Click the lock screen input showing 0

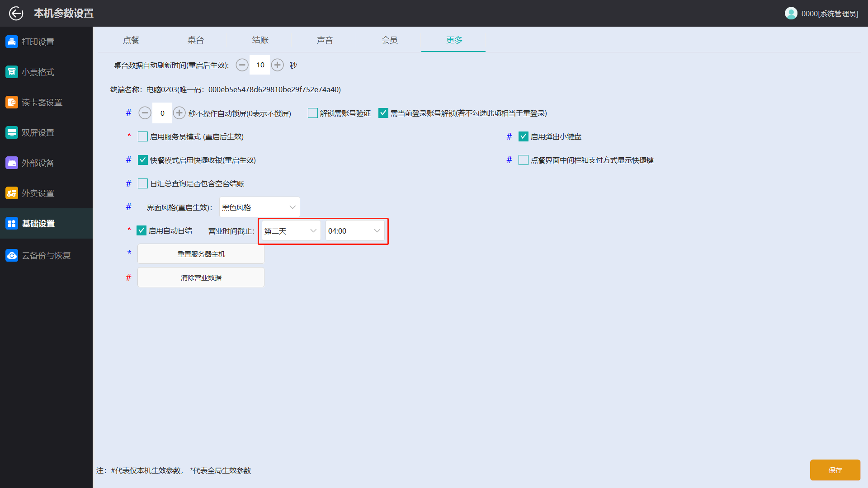(x=162, y=113)
